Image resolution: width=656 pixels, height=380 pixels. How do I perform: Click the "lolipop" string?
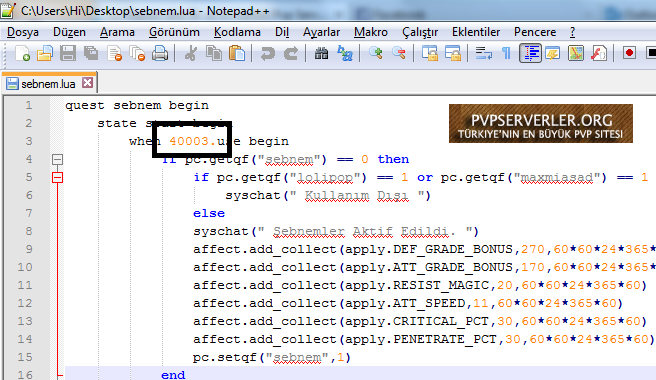point(325,177)
